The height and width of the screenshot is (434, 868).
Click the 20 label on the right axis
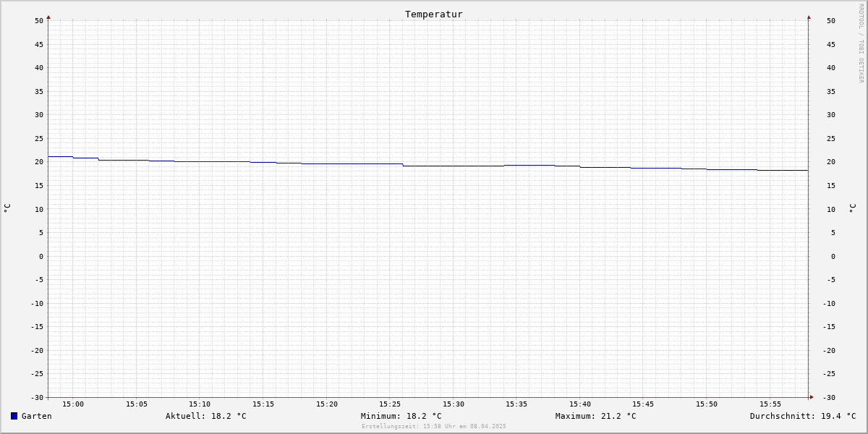831,162
